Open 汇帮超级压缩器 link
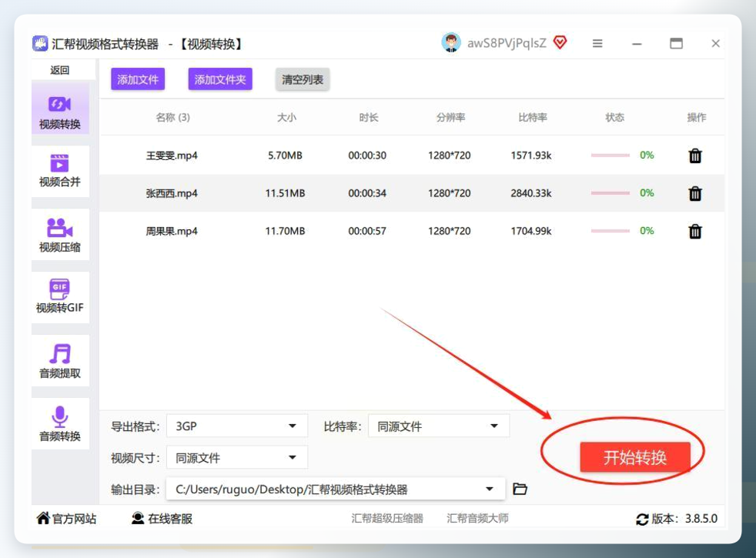The image size is (756, 558). 387,519
